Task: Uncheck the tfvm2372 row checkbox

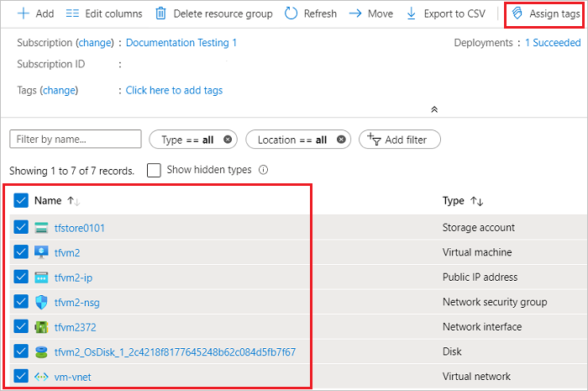Action: click(21, 326)
